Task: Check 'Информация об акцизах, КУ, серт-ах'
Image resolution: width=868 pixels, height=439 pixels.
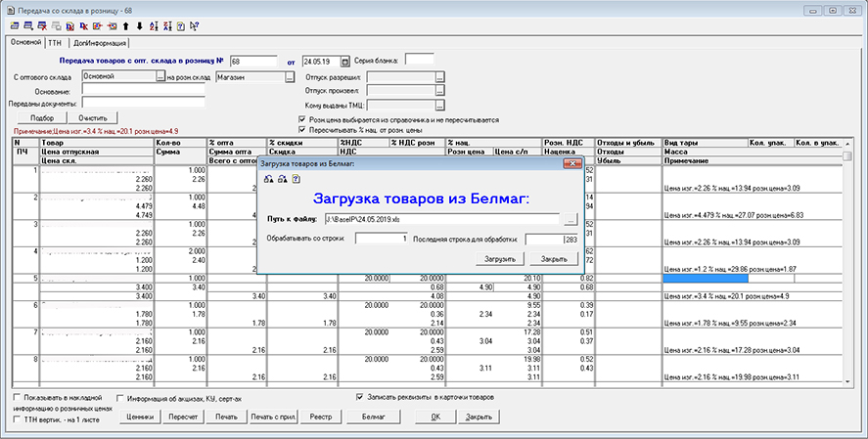Action: coord(119,398)
